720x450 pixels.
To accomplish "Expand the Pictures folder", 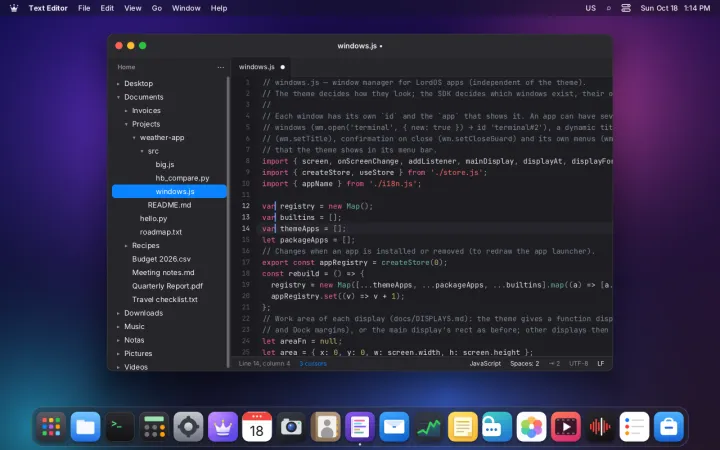I will coord(118,354).
